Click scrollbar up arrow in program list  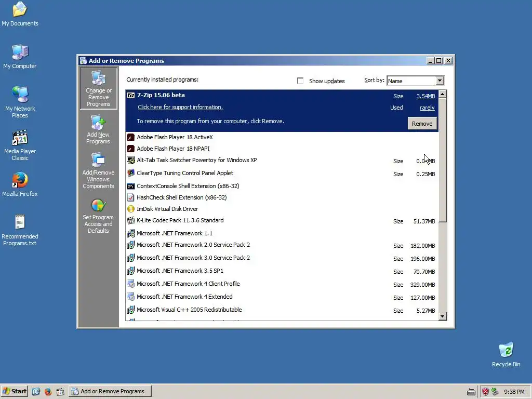443,94
